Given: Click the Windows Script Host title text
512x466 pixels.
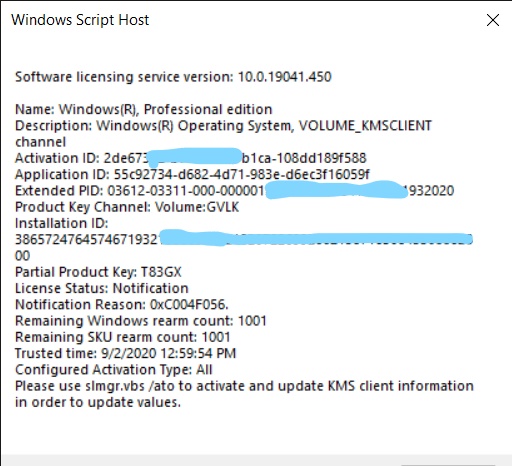Looking at the screenshot, I should pos(80,20).
